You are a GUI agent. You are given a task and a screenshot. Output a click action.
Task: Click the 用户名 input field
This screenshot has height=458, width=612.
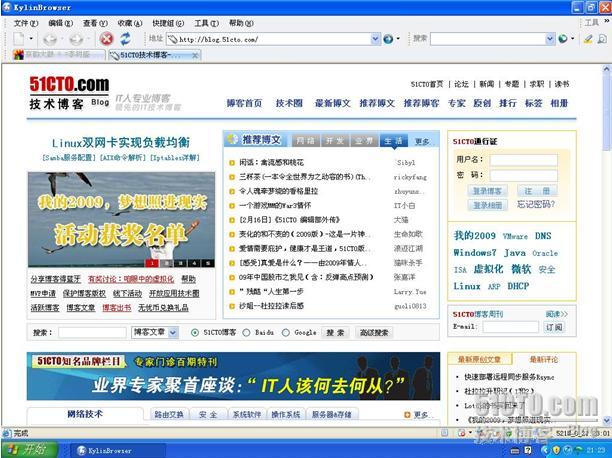point(523,160)
